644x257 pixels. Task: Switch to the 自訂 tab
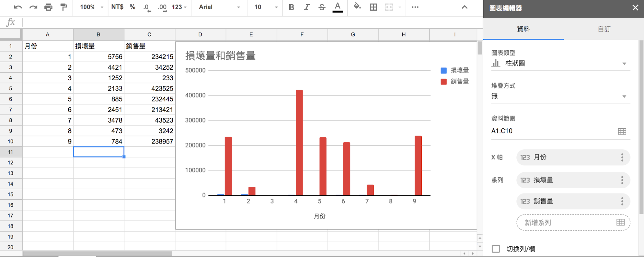click(604, 29)
